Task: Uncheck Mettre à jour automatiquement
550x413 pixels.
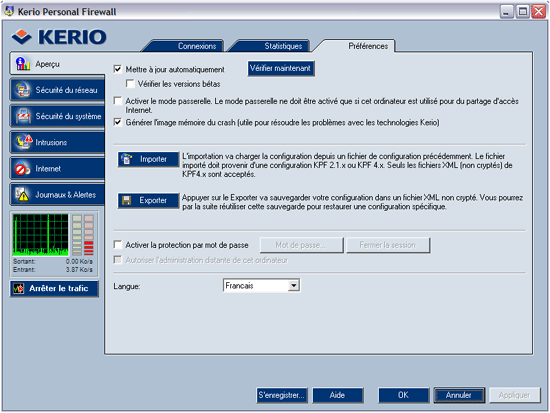Action: click(118, 69)
